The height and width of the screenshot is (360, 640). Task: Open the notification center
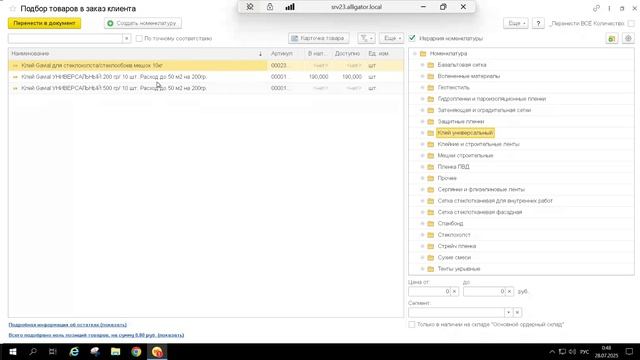click(629, 351)
